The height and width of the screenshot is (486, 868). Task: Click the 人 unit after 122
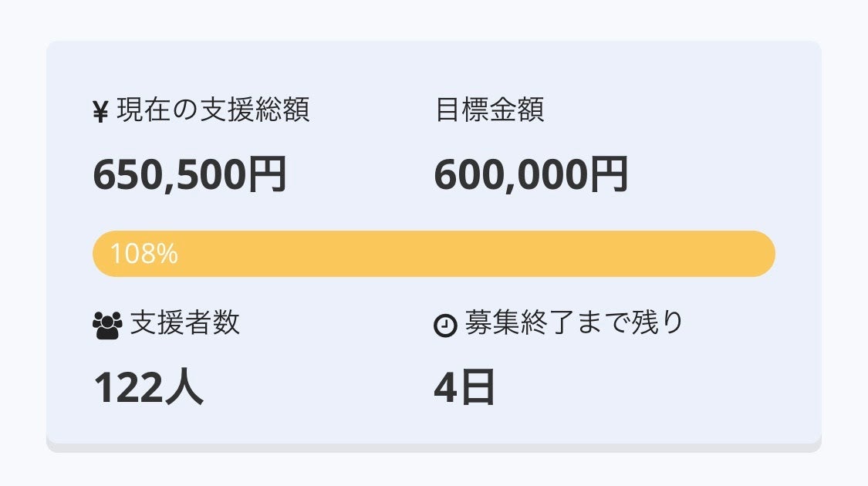[184, 387]
